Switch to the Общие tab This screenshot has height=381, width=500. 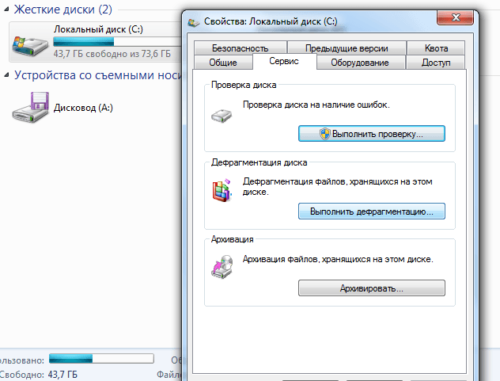[223, 63]
